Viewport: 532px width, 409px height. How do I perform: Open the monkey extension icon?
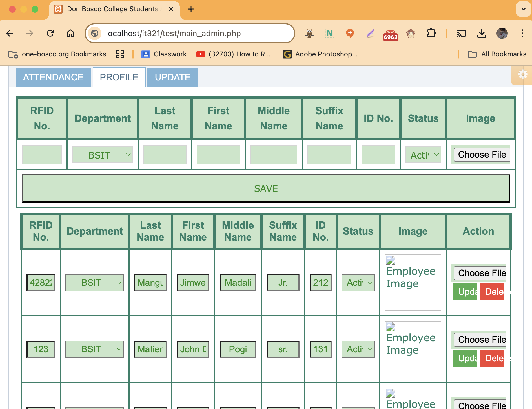click(411, 33)
